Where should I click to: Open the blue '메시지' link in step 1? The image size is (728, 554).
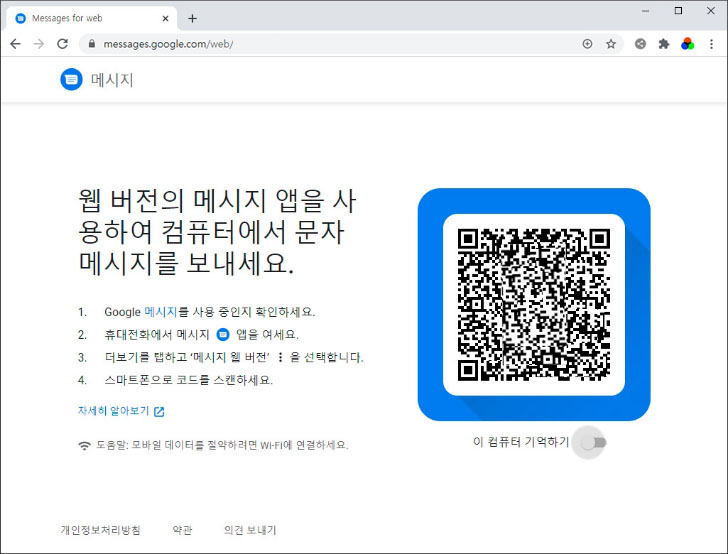(161, 312)
